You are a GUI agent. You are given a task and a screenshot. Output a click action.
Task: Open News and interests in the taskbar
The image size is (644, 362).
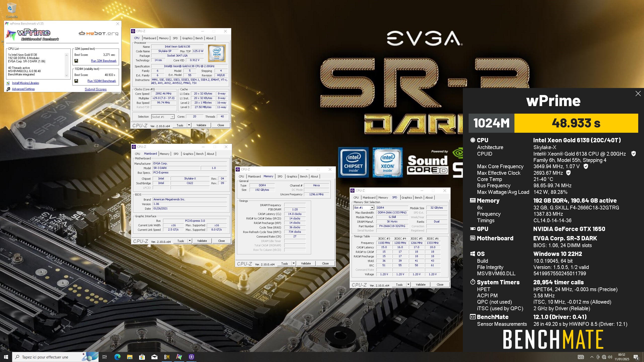click(x=581, y=357)
